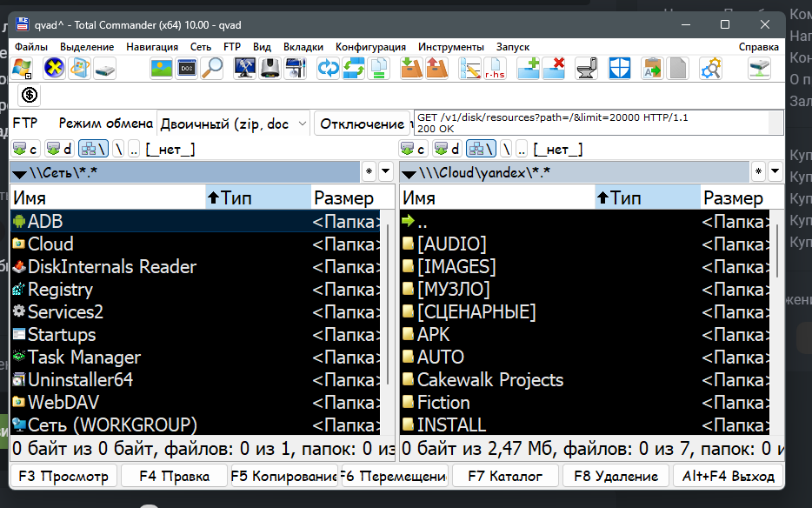Image resolution: width=812 pixels, height=508 pixels.
Task: Click the Отключение FTP button
Action: (x=362, y=124)
